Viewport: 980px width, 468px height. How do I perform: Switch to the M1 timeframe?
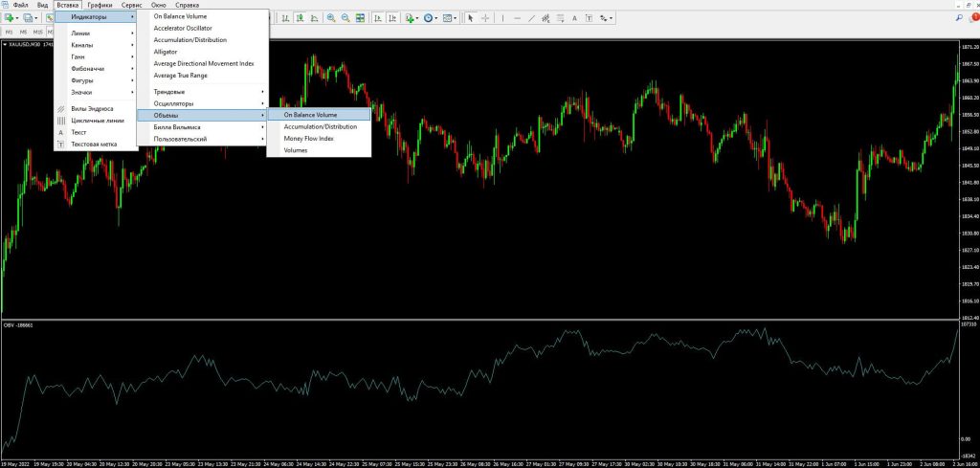tap(9, 32)
